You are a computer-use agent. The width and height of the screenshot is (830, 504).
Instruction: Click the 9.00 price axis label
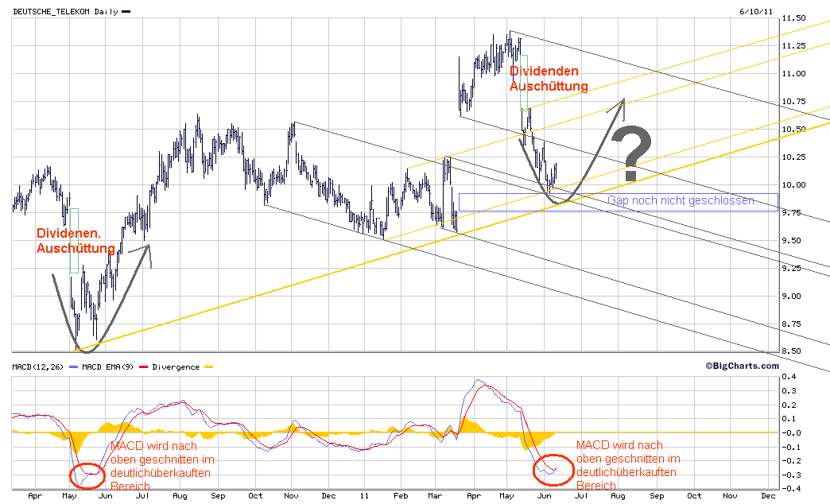point(793,296)
